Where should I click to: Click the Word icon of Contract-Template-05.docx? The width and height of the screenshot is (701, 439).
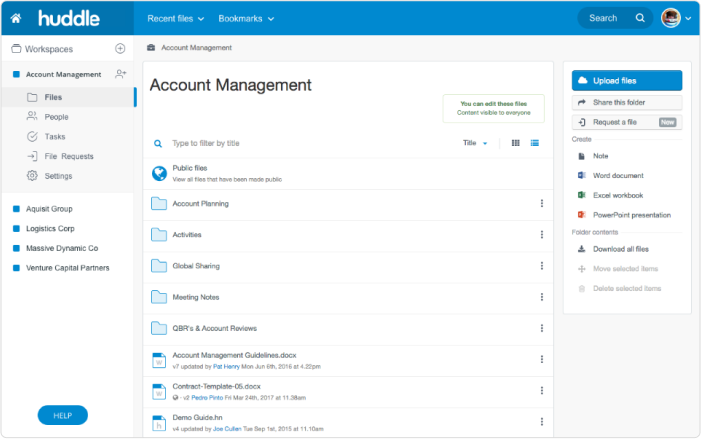click(x=159, y=391)
